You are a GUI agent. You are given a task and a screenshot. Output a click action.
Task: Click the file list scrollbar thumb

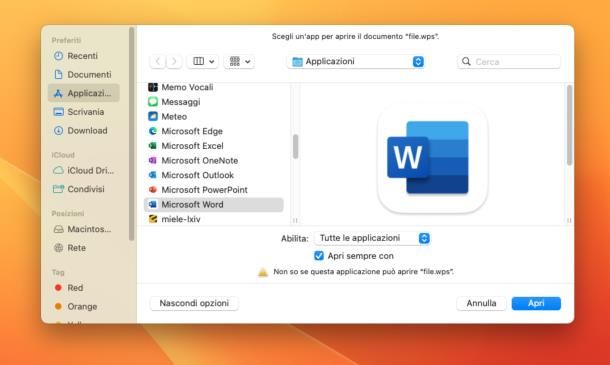pyautogui.click(x=295, y=147)
